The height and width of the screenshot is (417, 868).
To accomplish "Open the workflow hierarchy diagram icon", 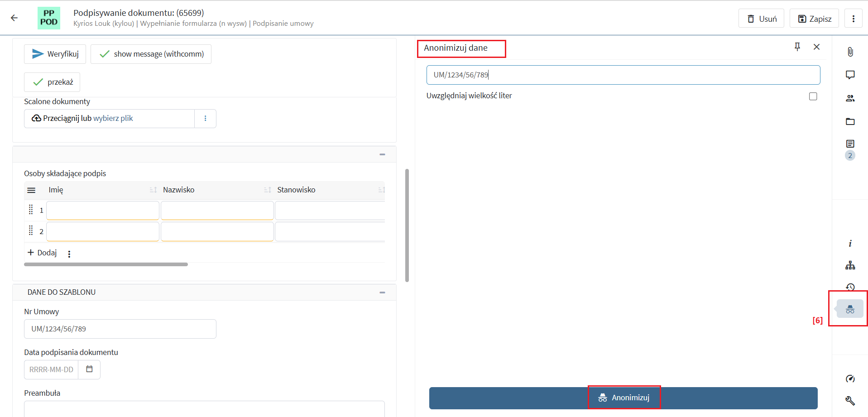I will click(x=850, y=265).
